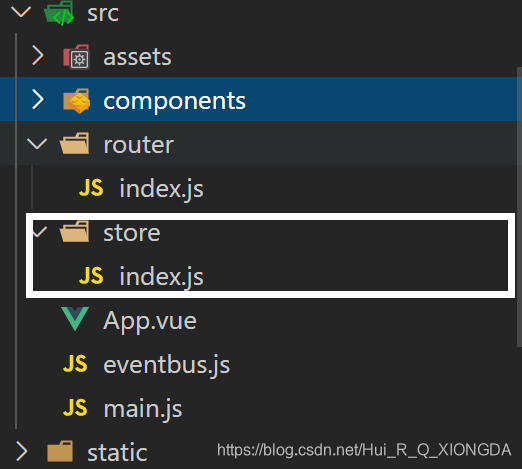Select the components folder label
This screenshot has width=522, height=469.
click(174, 101)
